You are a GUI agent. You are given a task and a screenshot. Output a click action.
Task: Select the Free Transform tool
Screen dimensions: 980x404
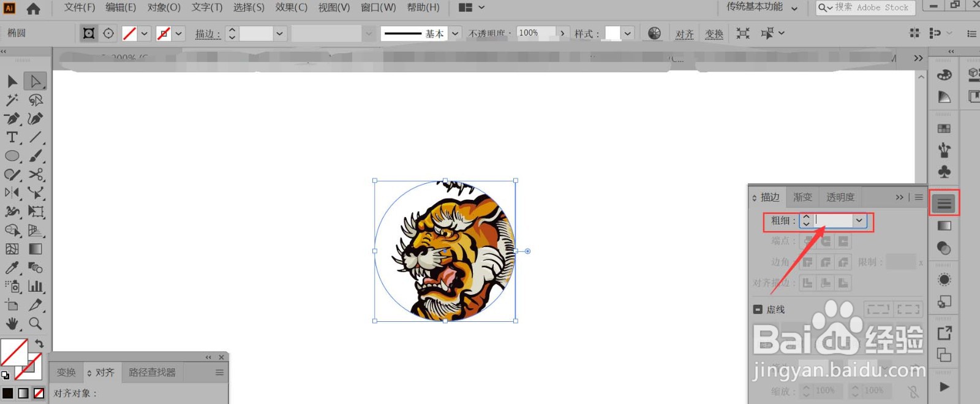pyautogui.click(x=36, y=212)
